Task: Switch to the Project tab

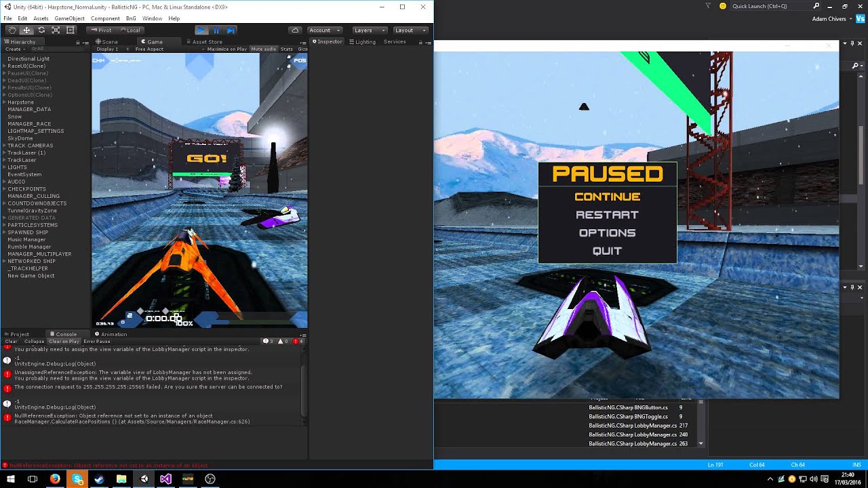Action: (16, 334)
